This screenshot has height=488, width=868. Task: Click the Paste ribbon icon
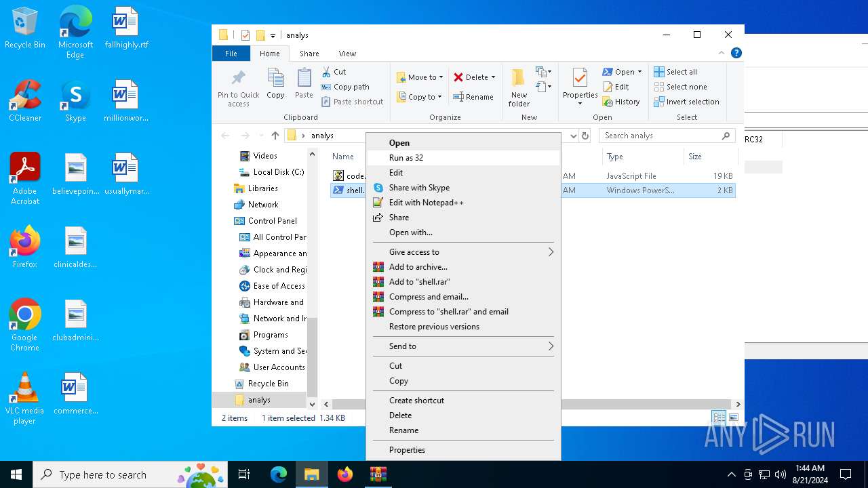click(x=304, y=78)
